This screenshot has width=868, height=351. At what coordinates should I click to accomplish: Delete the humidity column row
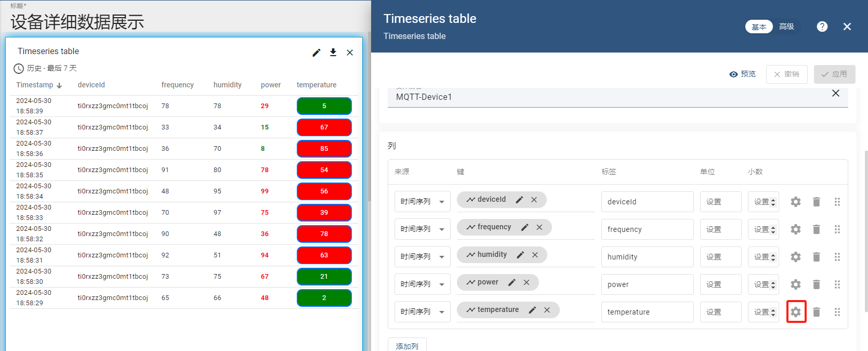click(817, 257)
